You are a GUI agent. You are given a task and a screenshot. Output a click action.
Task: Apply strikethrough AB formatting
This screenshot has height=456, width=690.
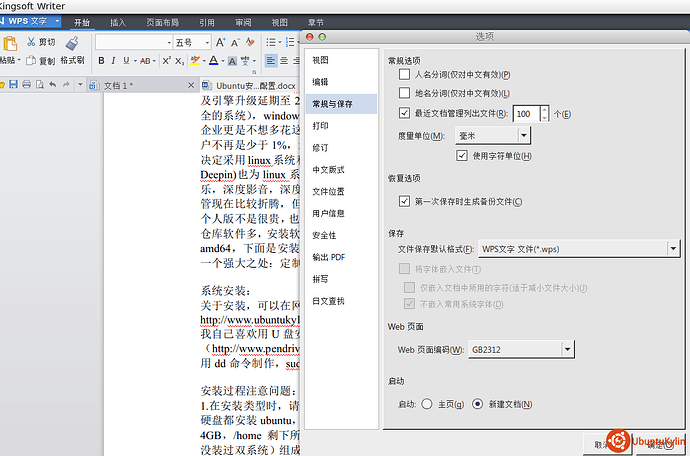click(x=145, y=61)
